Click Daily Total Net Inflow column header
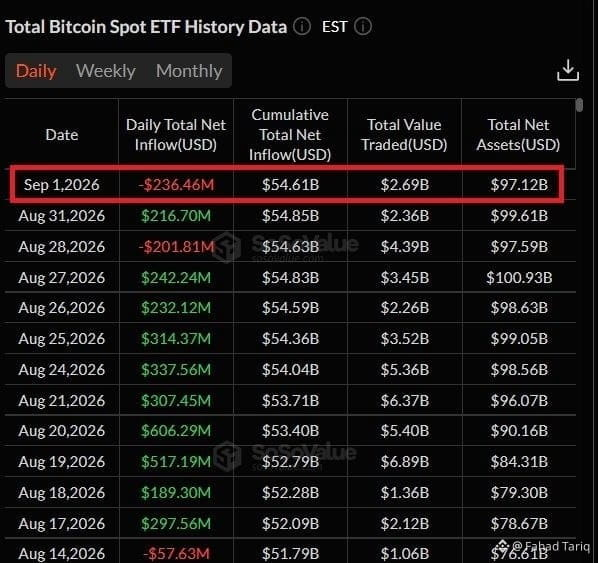Viewport: 598px width, 563px height. [176, 135]
